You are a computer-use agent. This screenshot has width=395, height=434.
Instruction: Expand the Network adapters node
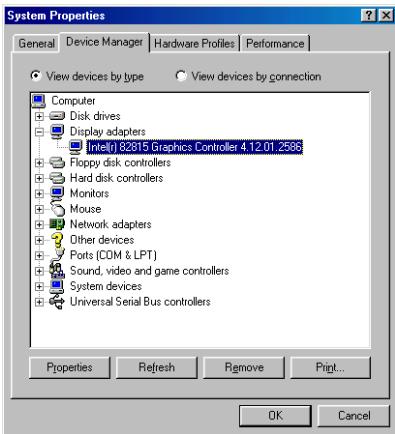39,225
